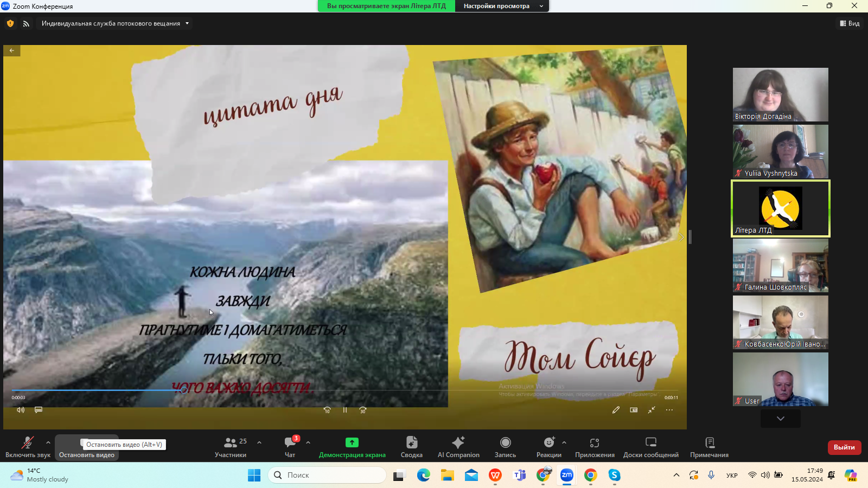Click the Windows taskbar search box
This screenshot has width=868, height=488.
click(327, 475)
